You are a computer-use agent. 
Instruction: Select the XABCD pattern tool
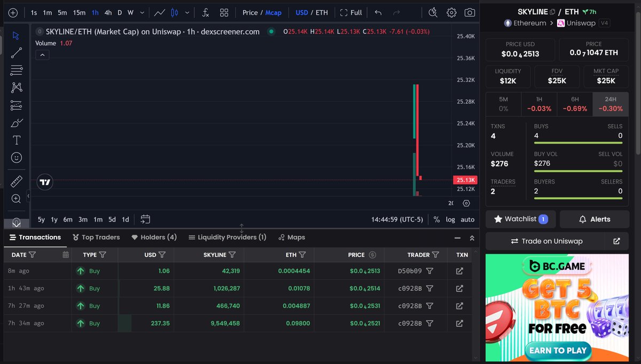click(x=16, y=88)
